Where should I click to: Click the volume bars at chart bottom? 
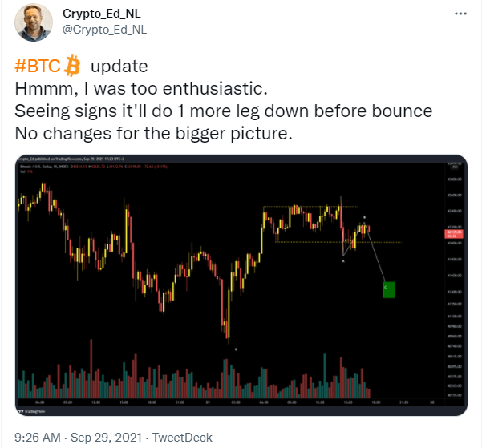(200, 377)
